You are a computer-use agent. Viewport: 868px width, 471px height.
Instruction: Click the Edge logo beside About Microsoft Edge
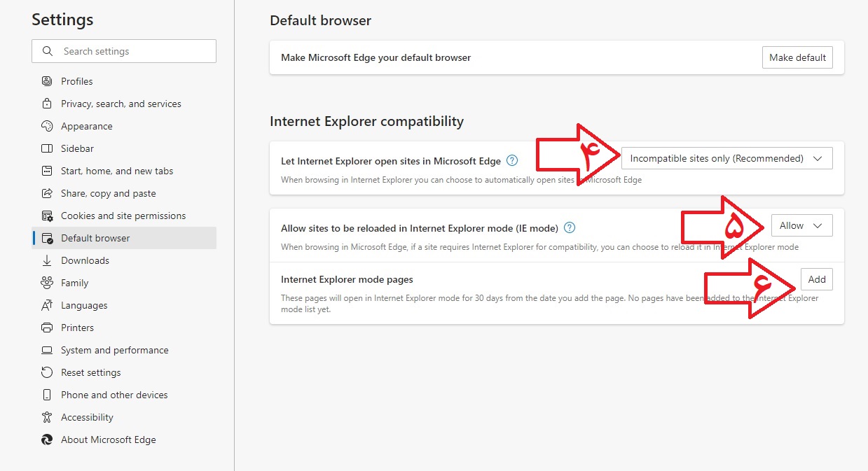point(47,440)
